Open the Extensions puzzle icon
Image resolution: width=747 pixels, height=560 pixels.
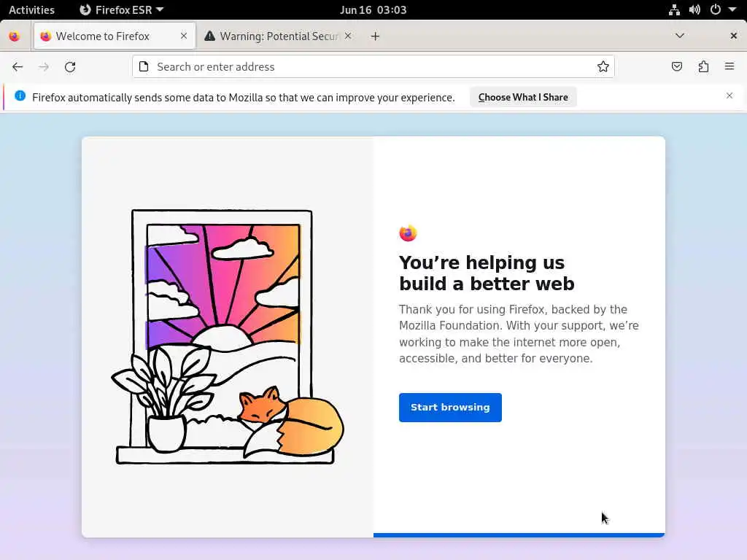click(703, 66)
